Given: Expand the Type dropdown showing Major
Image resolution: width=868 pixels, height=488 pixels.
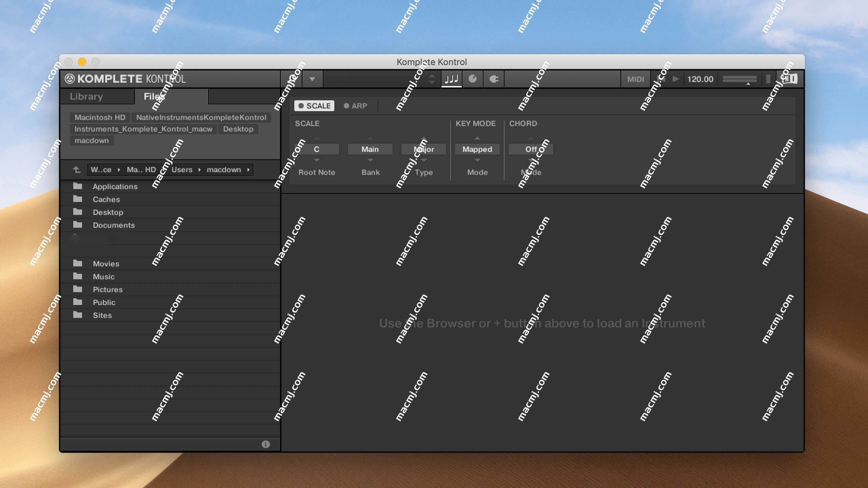Looking at the screenshot, I should pos(424,149).
